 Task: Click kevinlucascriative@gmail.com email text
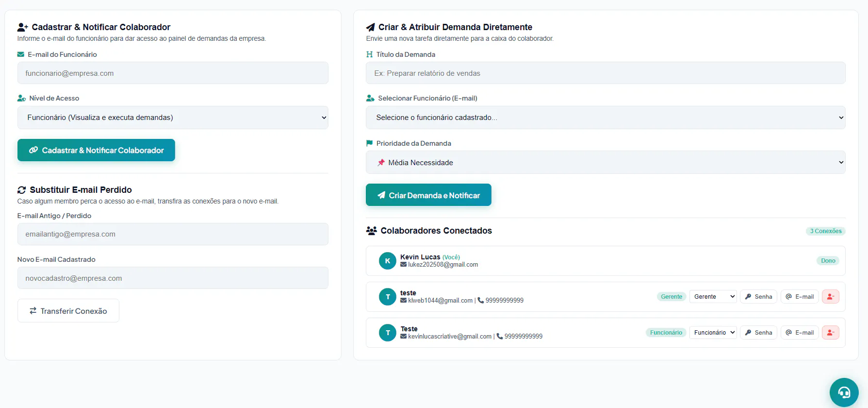[x=450, y=337]
